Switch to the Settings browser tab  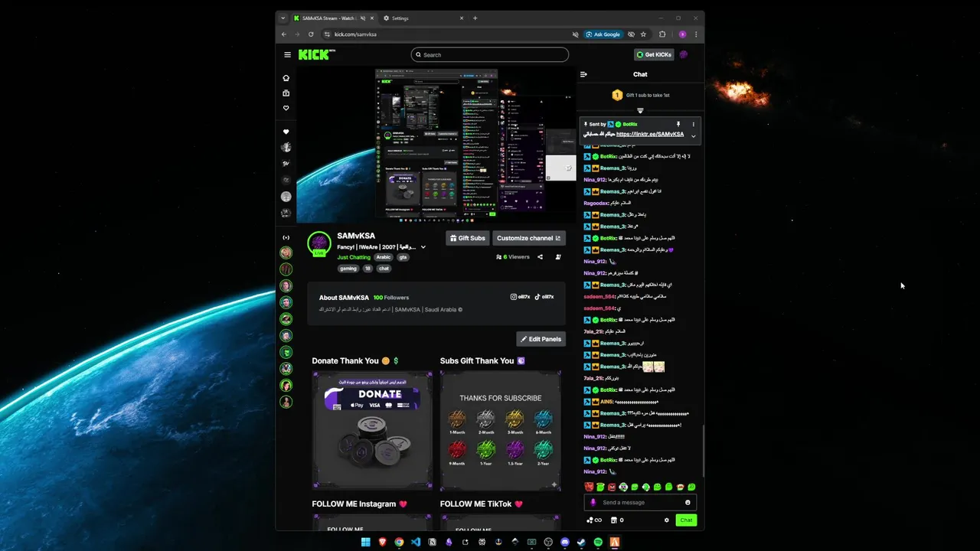[423, 18]
